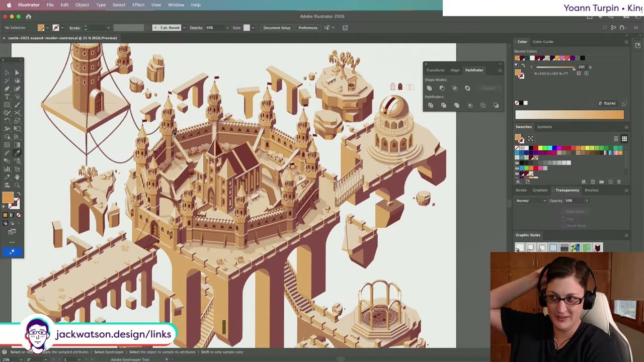Set the None color mode in toolbar
This screenshot has height=362, width=644.
pyautogui.click(x=18, y=215)
